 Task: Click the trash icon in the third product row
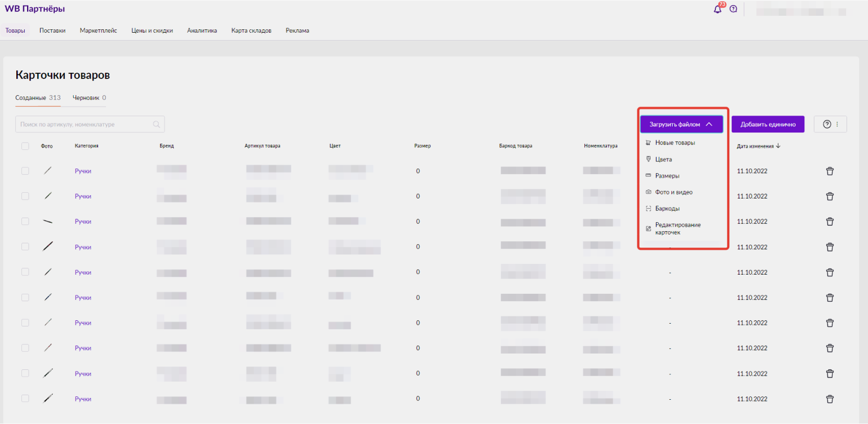(x=830, y=222)
